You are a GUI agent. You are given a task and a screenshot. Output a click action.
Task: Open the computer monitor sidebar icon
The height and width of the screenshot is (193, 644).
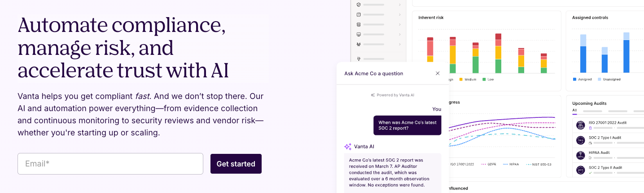point(359,34)
